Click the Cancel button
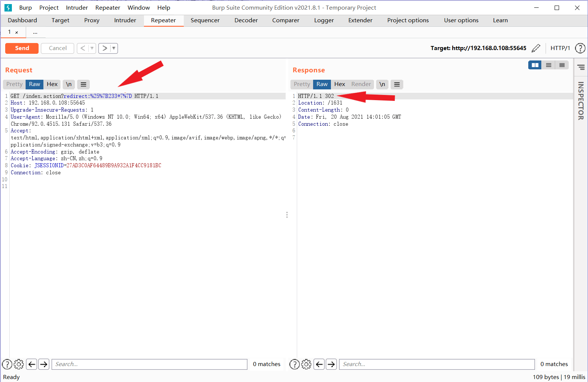588x382 pixels. 58,48
